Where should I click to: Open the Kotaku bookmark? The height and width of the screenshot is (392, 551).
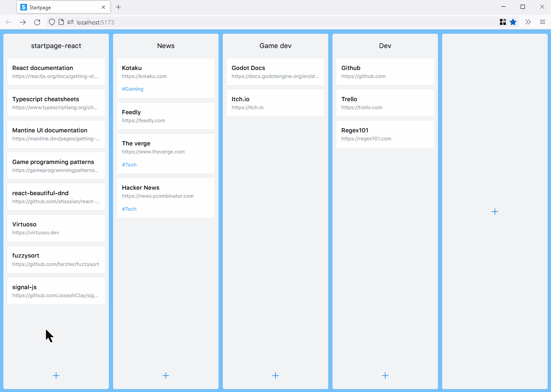pos(166,78)
